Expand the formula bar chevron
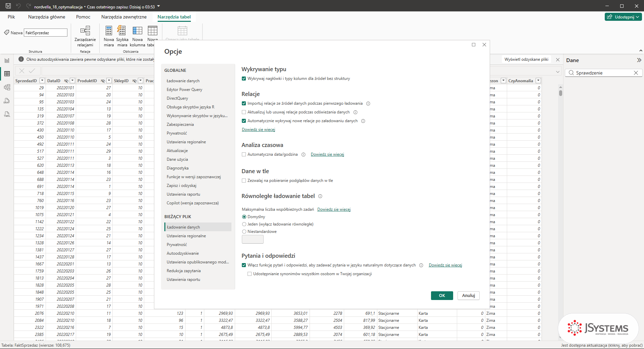 tap(558, 72)
